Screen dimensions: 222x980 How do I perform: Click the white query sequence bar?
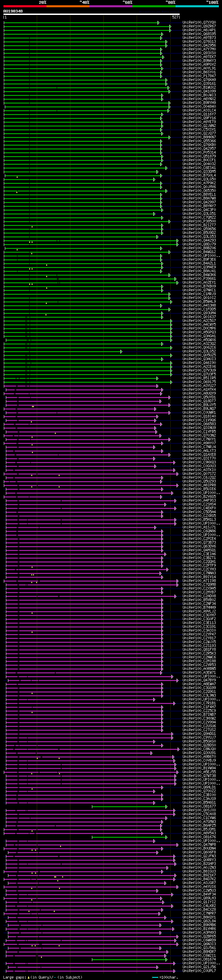coord(92,15)
